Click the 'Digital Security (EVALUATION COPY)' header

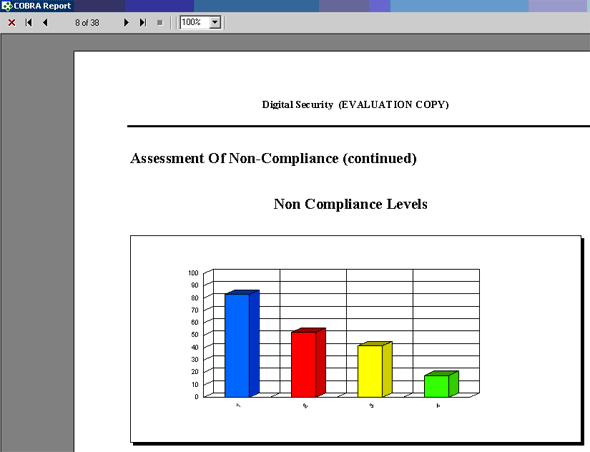click(355, 105)
